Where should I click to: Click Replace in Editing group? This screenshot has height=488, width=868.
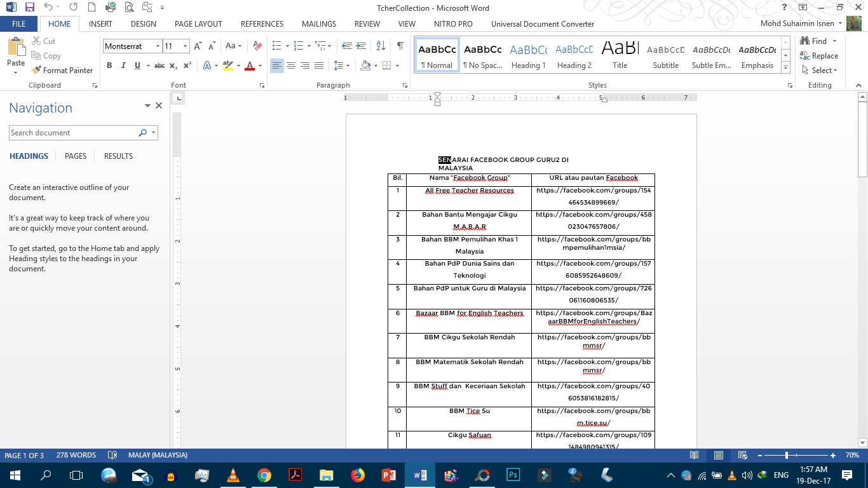820,56
